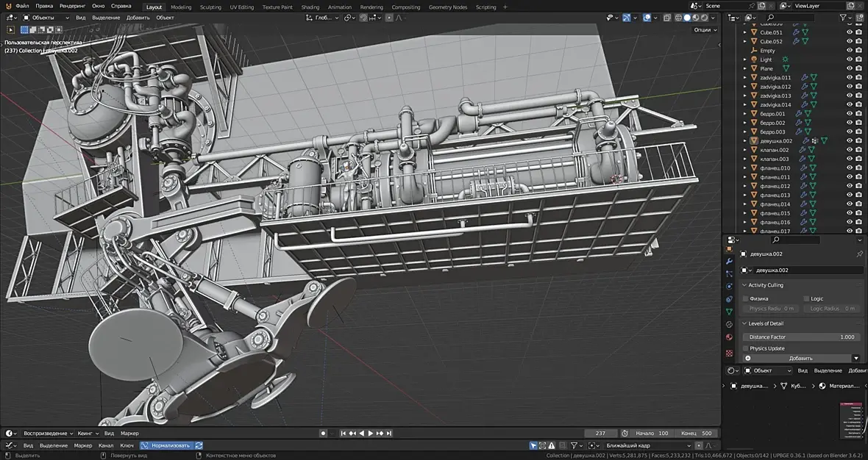Open the Modifiers properties tab (wrench icon)
The width and height of the screenshot is (868, 460).
tap(729, 261)
